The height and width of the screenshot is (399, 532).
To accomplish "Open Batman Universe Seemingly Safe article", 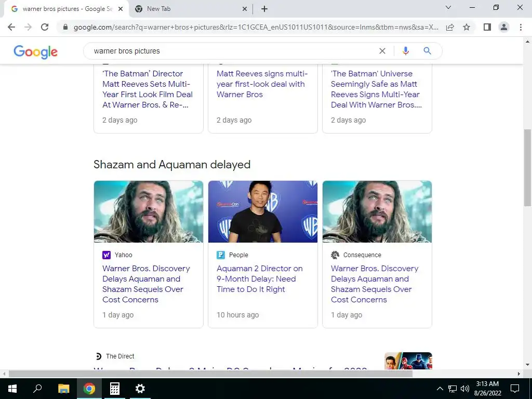I will point(376,89).
